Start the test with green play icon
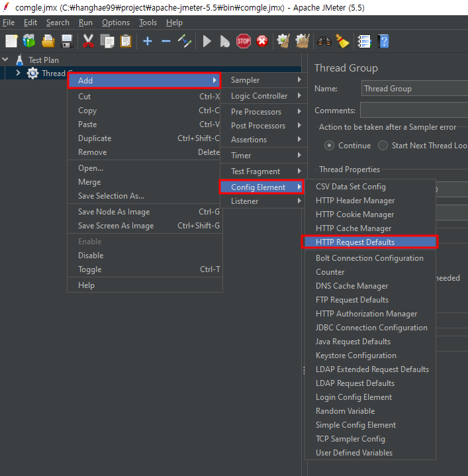468x476 pixels. 207,41
